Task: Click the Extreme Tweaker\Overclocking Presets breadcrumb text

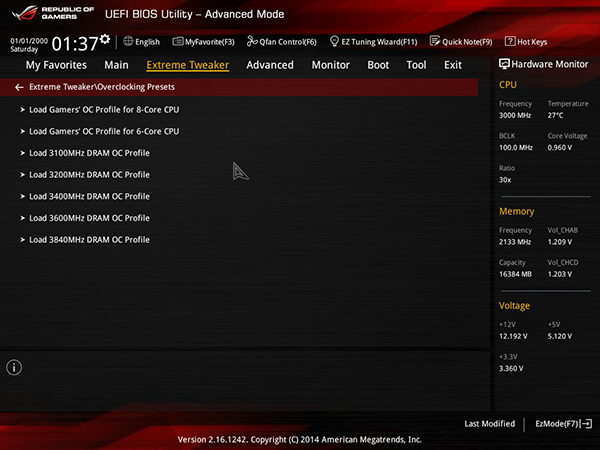Action: click(x=102, y=87)
